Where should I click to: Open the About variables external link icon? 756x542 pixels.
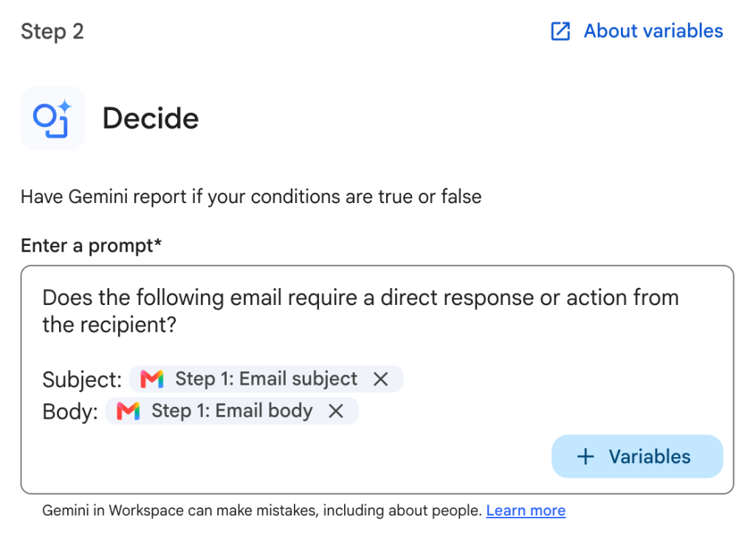(560, 31)
